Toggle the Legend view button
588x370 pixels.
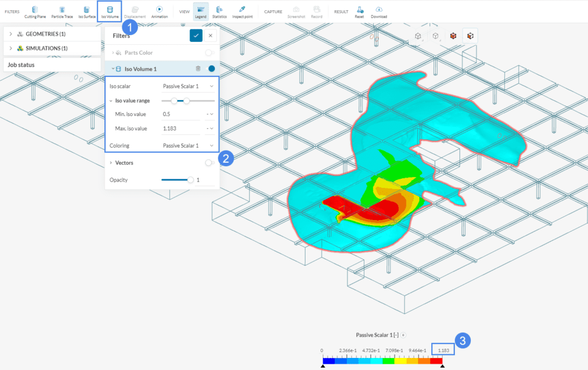[x=200, y=10]
